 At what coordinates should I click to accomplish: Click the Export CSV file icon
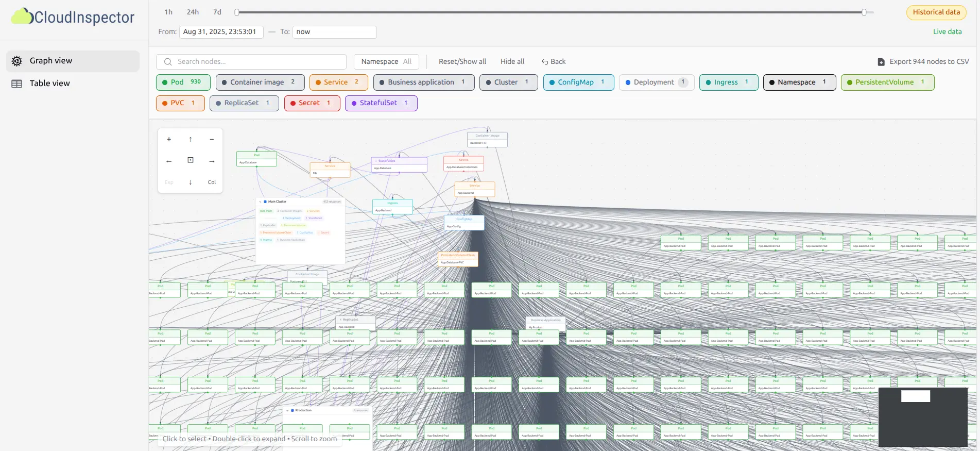[881, 62]
